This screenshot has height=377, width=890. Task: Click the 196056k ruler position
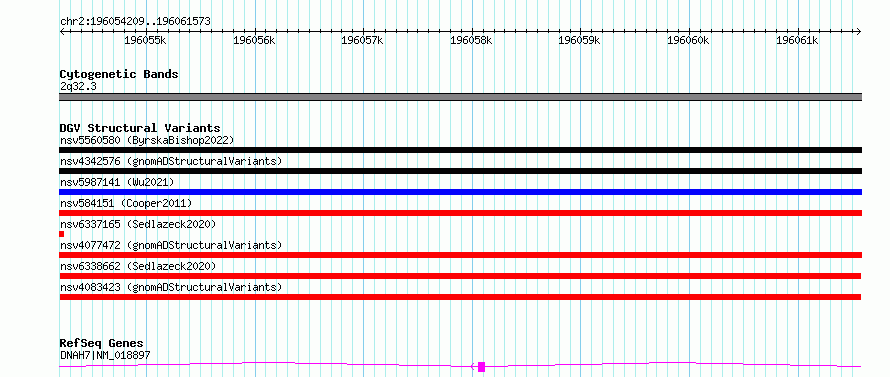pyautogui.click(x=254, y=40)
